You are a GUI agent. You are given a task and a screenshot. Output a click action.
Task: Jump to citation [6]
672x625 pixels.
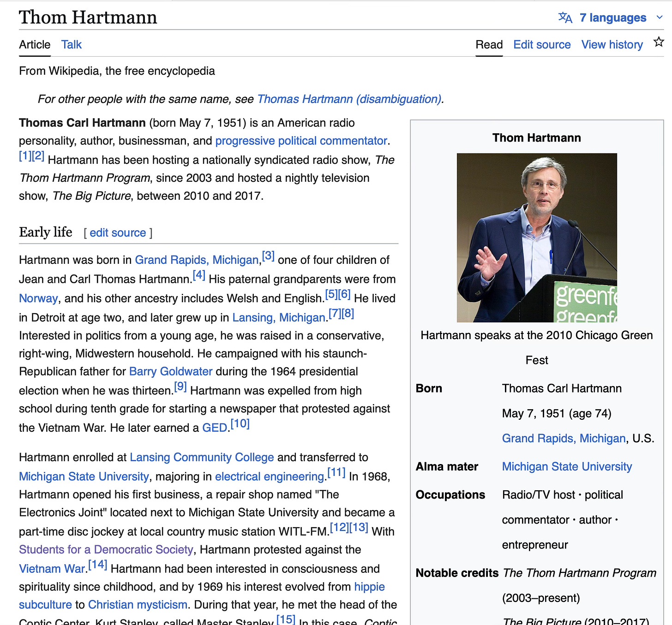pyautogui.click(x=344, y=294)
